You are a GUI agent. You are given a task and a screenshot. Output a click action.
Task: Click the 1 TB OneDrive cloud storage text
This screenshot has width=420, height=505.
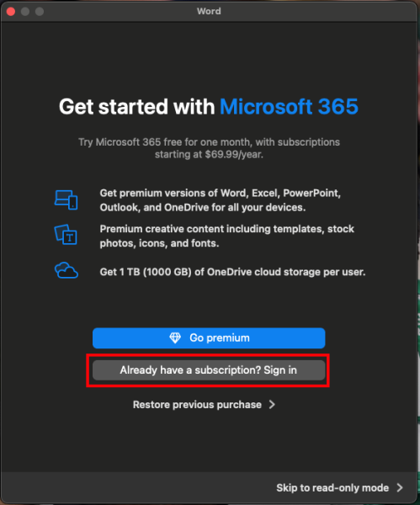pos(232,272)
